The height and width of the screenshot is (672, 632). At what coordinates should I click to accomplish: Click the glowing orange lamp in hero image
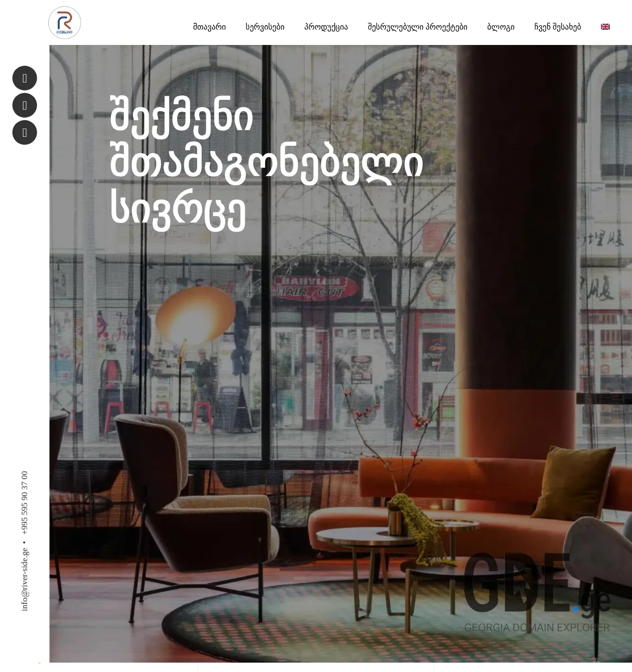coord(195,315)
